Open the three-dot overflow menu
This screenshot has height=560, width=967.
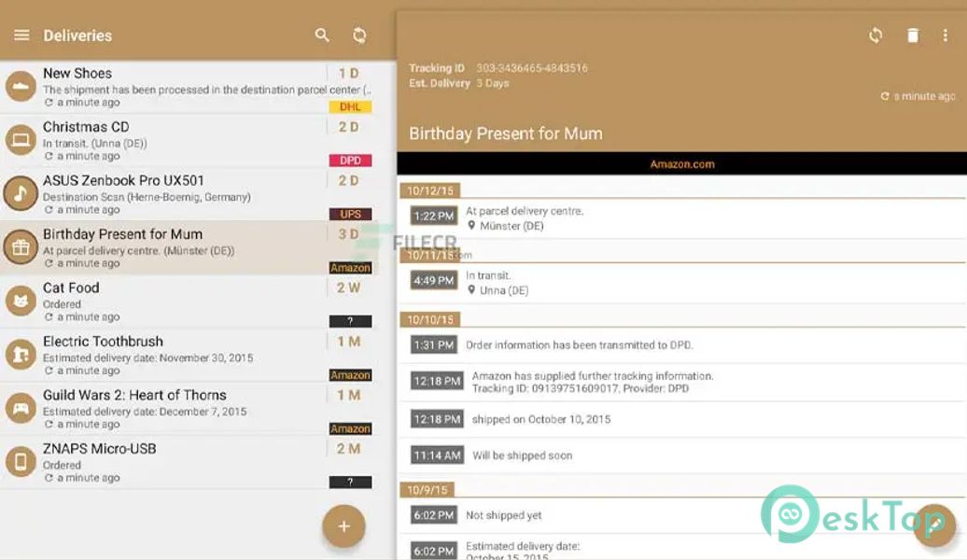coord(946,35)
